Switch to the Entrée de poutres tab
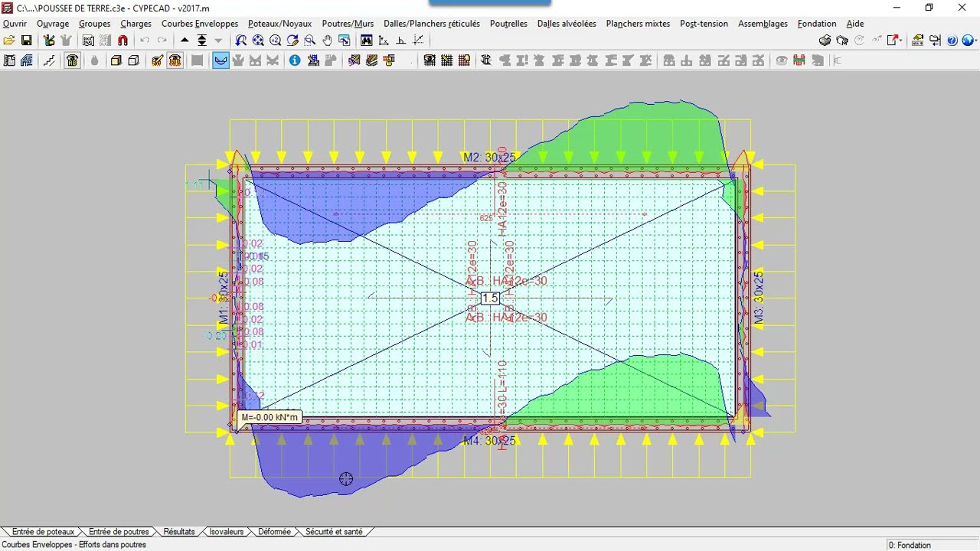 tap(119, 532)
